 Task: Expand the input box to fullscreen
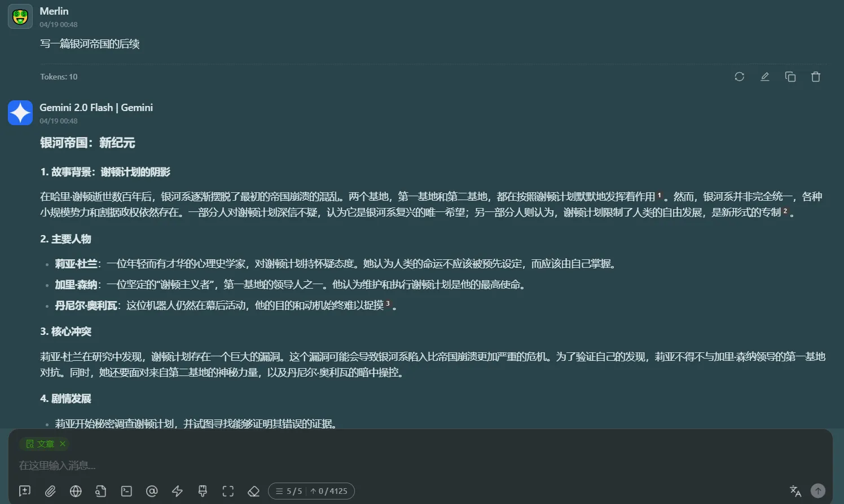(228, 491)
